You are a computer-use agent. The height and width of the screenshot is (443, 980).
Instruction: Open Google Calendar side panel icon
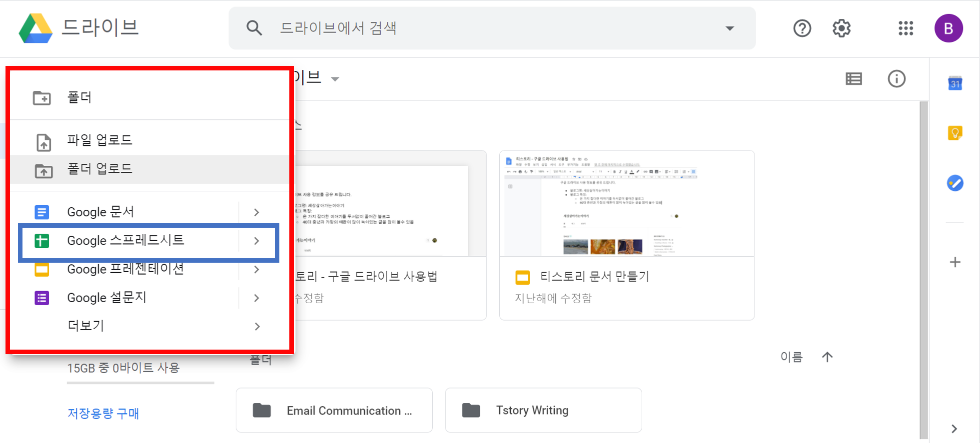pyautogui.click(x=955, y=83)
